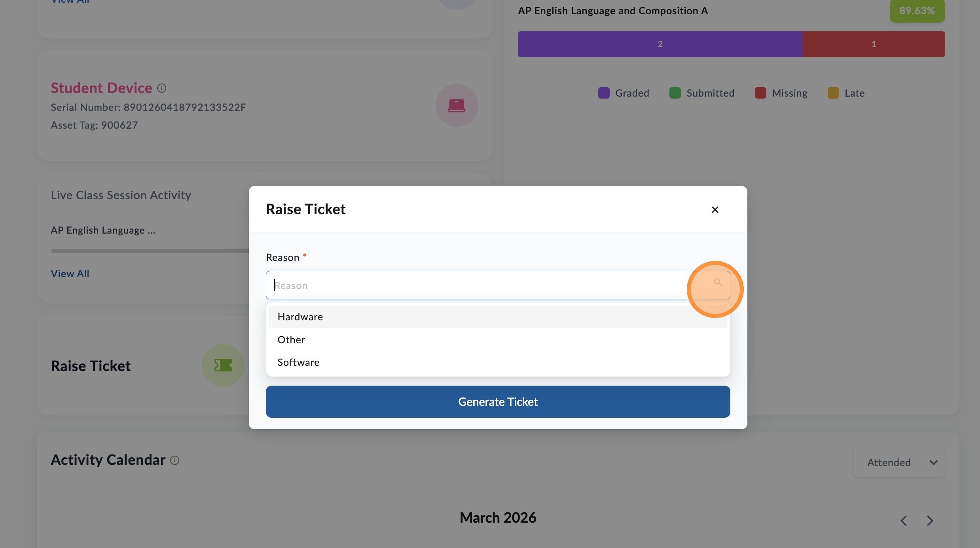Click the red Missing bar segment
Screen dimensions: 980x548
(874, 44)
